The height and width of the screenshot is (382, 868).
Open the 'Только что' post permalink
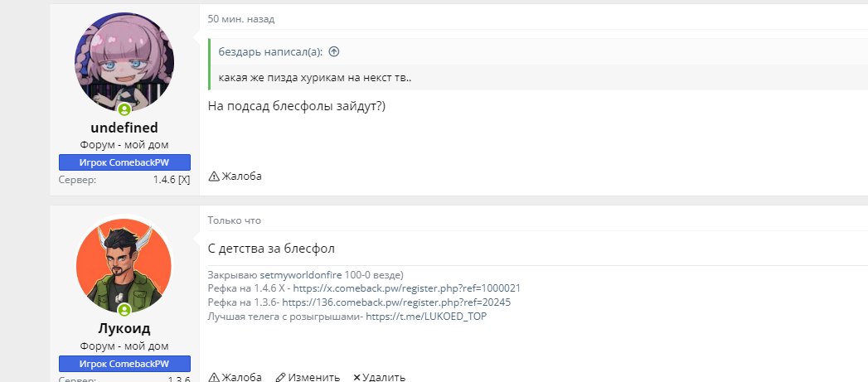tap(234, 220)
